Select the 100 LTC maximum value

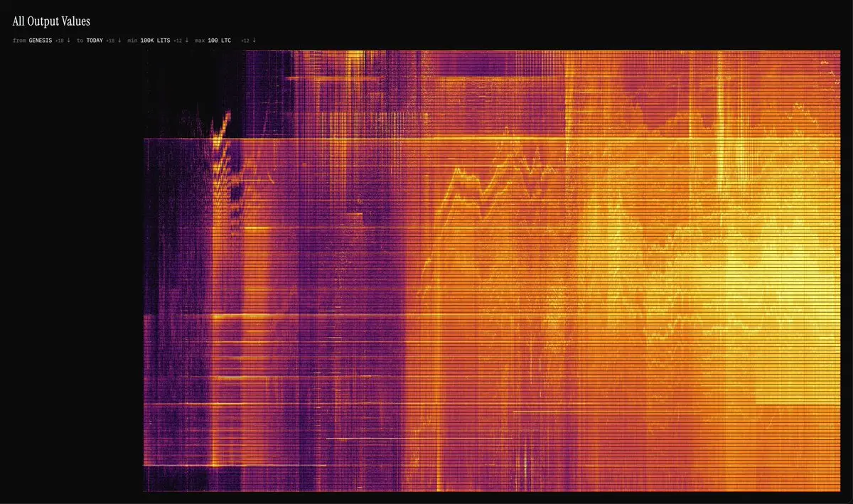pos(219,41)
